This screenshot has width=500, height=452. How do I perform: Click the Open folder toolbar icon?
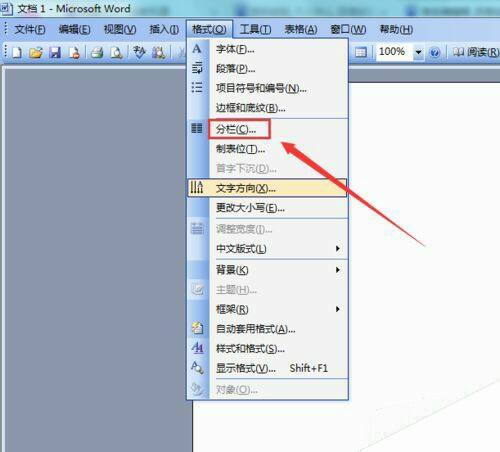click(x=36, y=53)
